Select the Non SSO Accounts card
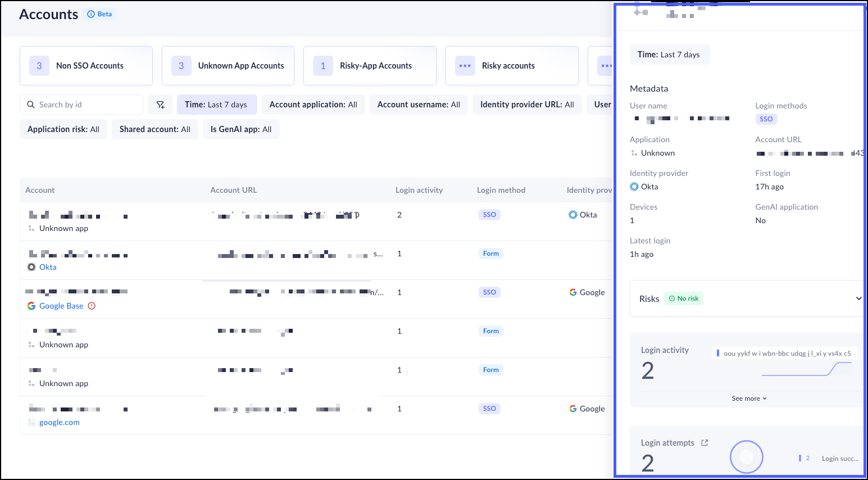This screenshot has width=868, height=480. click(x=86, y=66)
